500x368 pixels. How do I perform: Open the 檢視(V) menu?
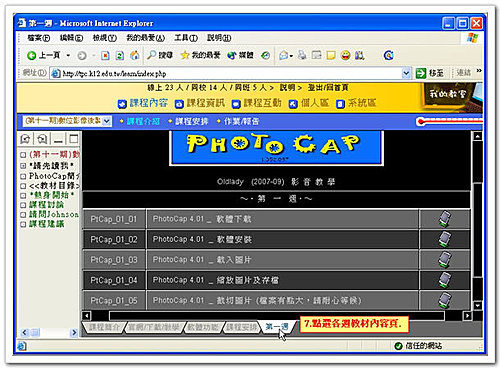click(105, 38)
